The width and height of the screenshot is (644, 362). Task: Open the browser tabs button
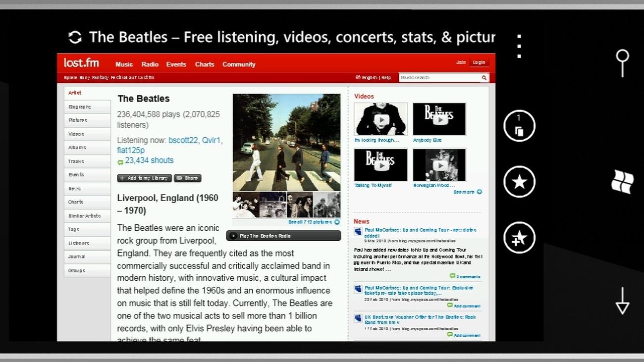pyautogui.click(x=519, y=126)
